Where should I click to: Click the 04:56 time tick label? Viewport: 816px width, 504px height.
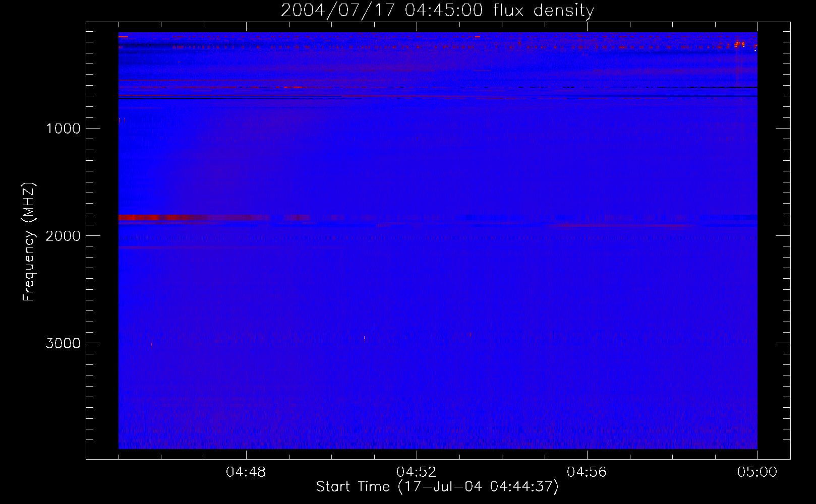[587, 472]
